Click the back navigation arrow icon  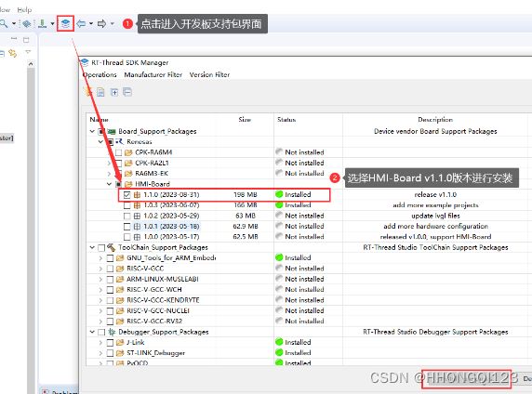point(81,23)
